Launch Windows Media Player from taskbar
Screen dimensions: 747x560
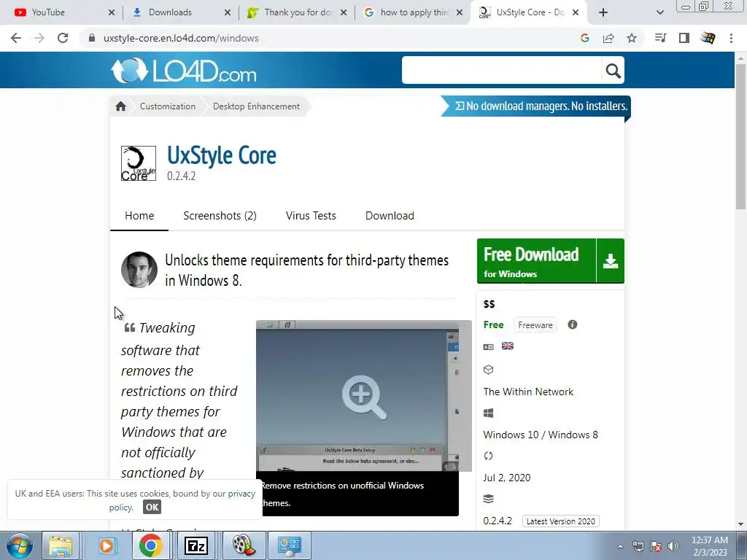pos(107,545)
